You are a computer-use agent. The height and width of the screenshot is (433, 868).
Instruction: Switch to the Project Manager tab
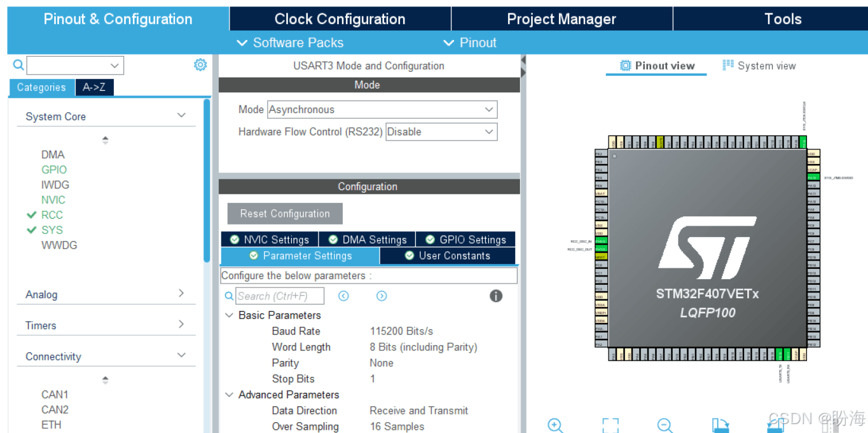[561, 19]
